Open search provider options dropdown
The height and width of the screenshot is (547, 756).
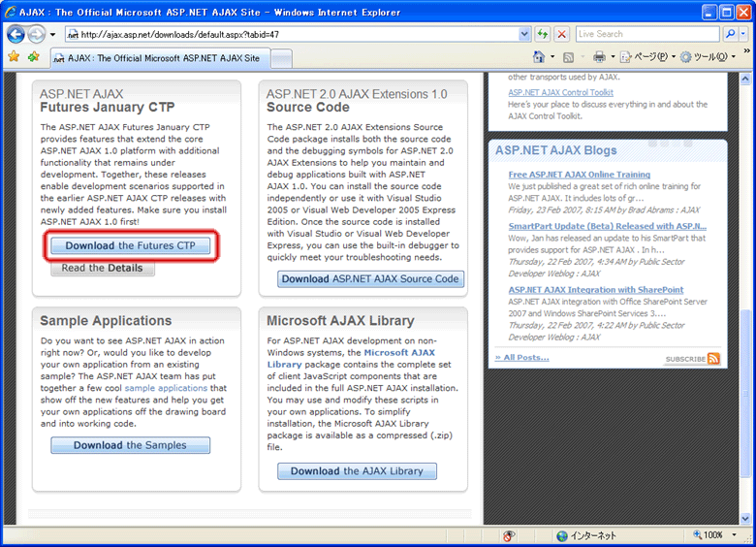click(743, 34)
